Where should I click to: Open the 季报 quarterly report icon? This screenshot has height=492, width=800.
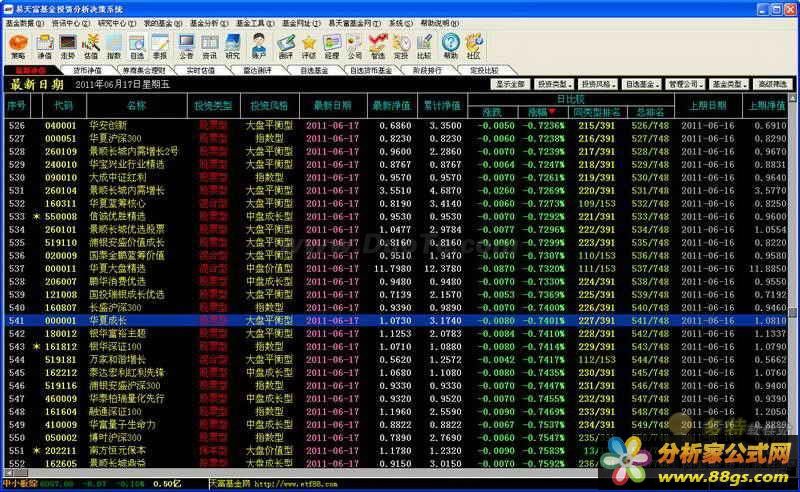tap(160, 46)
